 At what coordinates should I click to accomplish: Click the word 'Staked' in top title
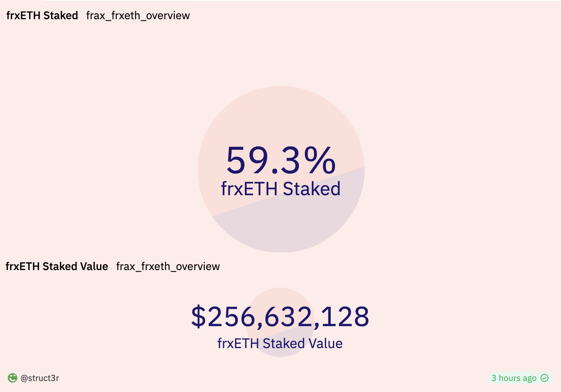pyautogui.click(x=61, y=16)
